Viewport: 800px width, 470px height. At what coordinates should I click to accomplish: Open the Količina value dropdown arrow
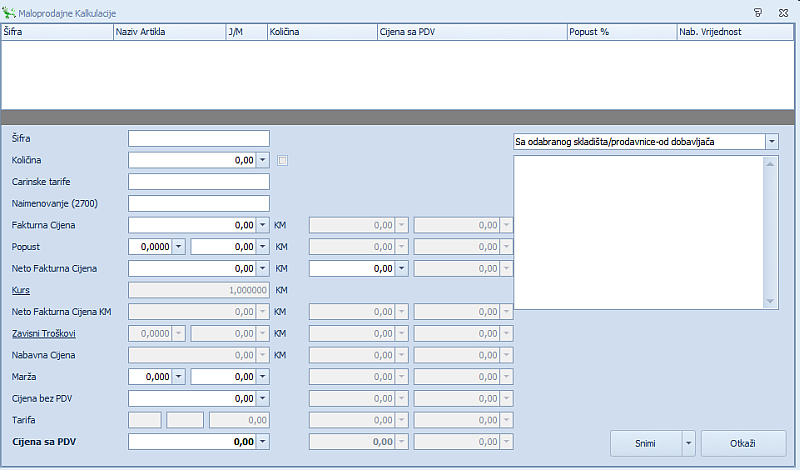[x=262, y=160]
